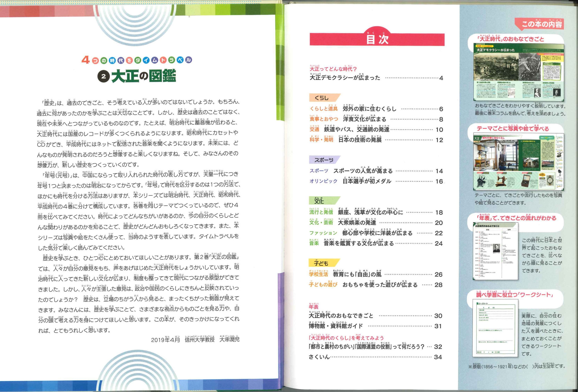Screen dimensions: 578x392
Task: Click the category label 'くらしと道具'
Action: [324, 109]
